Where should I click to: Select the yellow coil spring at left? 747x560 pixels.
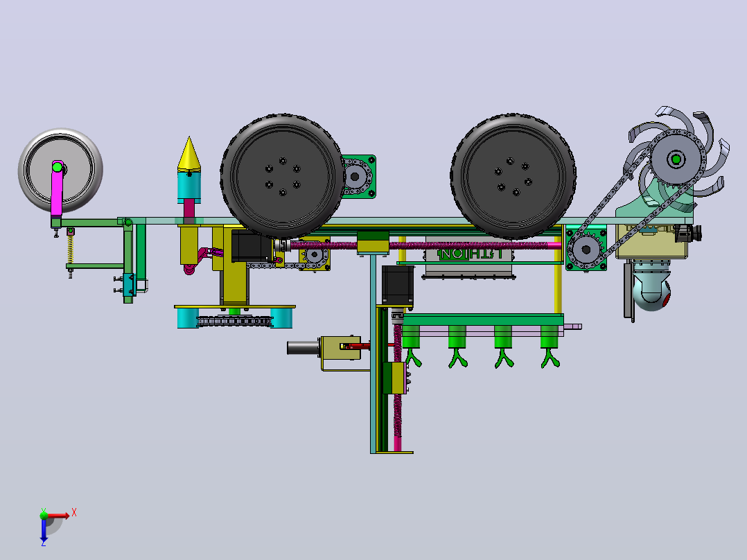click(x=70, y=250)
